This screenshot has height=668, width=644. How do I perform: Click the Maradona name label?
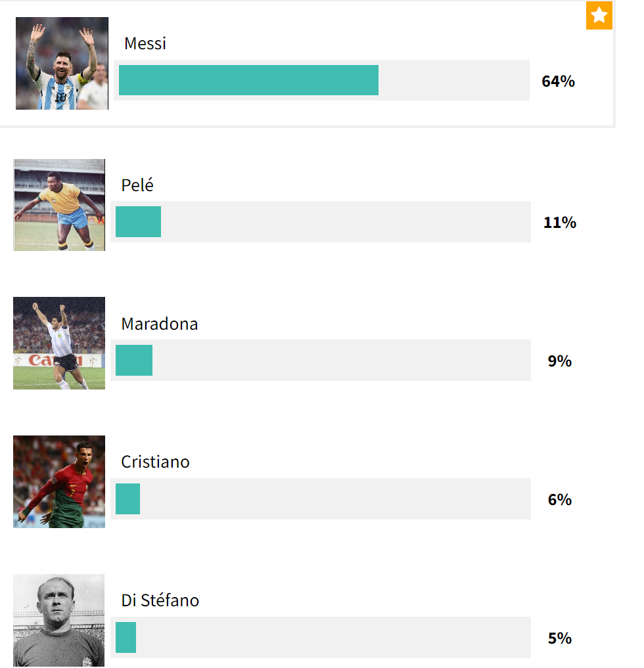coord(160,324)
